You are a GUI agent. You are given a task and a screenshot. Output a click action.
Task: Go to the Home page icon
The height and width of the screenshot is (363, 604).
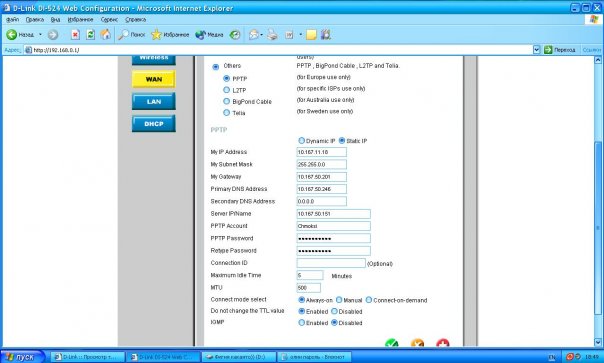106,35
